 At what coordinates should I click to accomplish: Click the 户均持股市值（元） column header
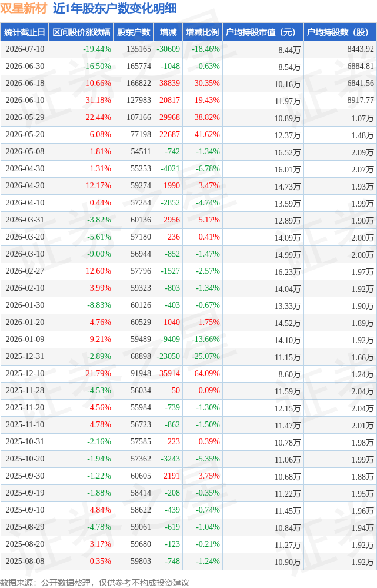263,32
